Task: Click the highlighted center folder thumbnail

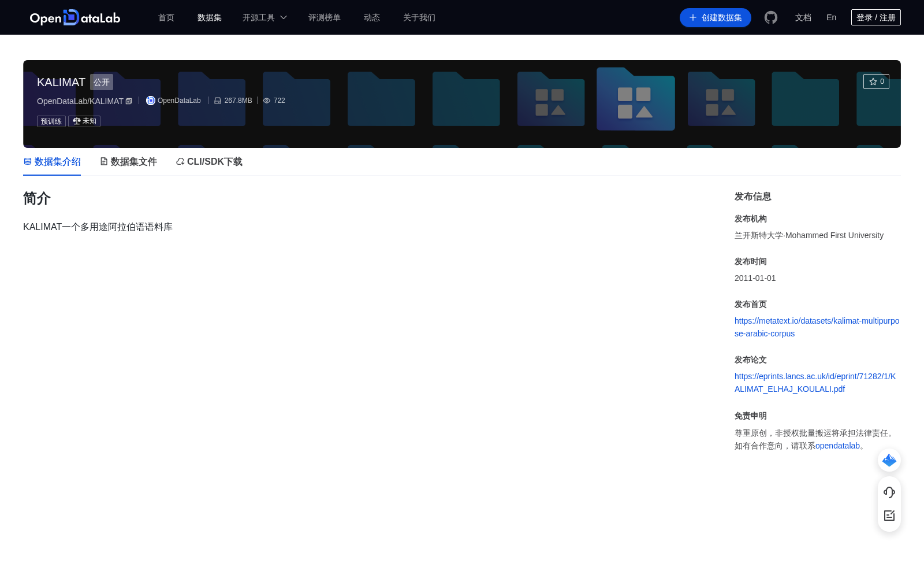Action: point(636,99)
